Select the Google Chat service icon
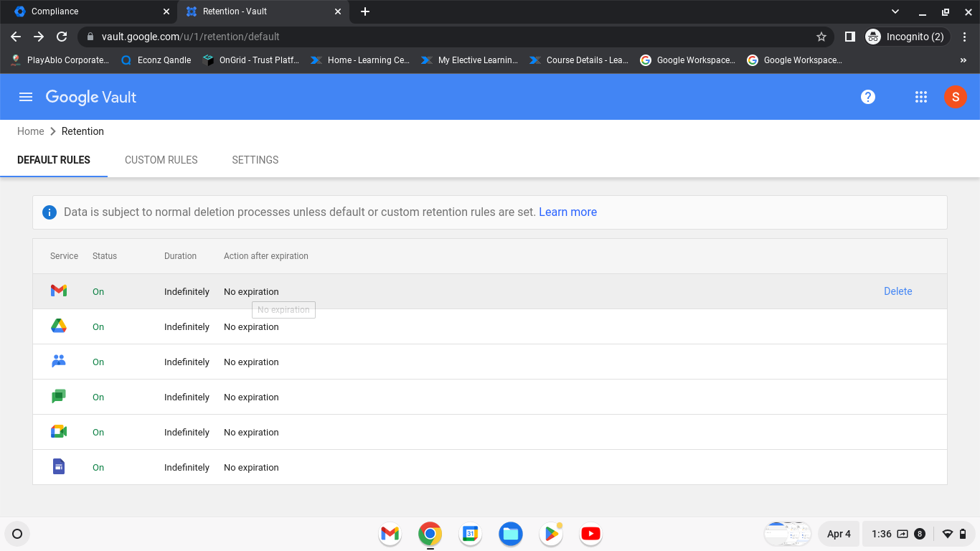The height and width of the screenshot is (551, 980). 59,397
